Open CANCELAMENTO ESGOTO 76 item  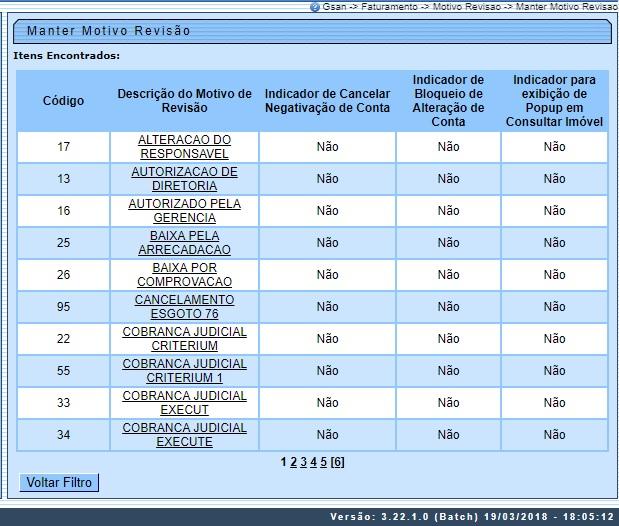pos(184,307)
